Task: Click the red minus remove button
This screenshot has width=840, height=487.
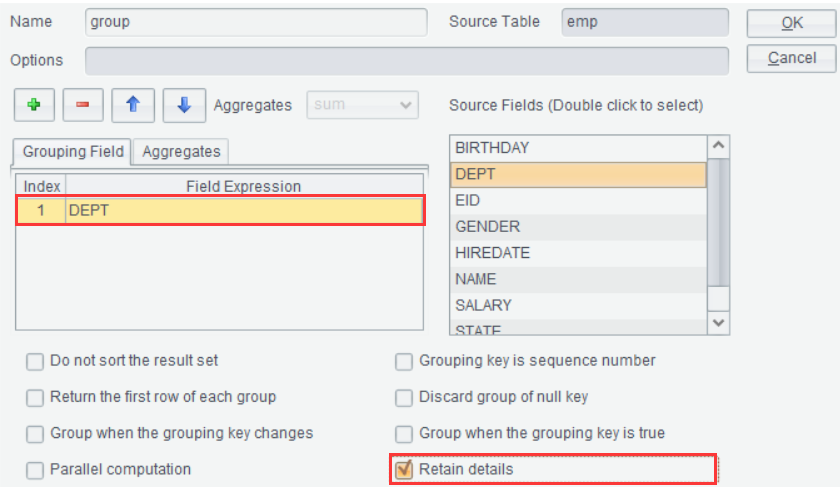Action: (82, 105)
